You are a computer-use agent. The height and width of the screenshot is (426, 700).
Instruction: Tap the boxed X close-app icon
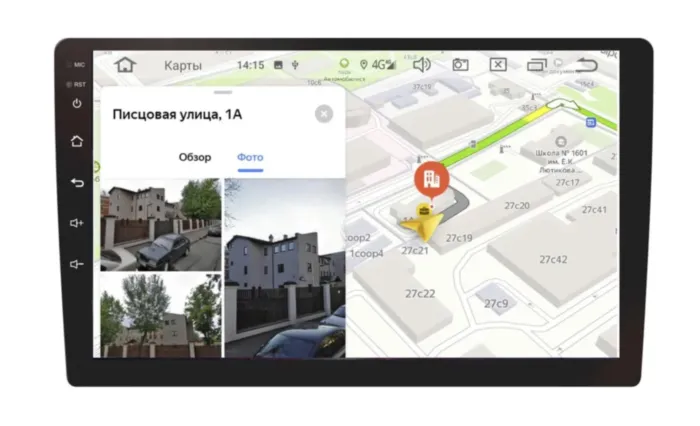coord(498,65)
